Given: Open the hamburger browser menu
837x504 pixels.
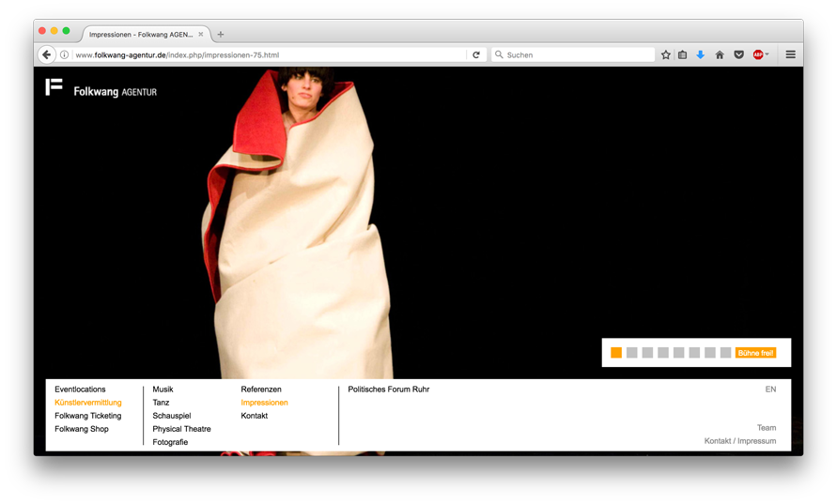Looking at the screenshot, I should tap(791, 54).
